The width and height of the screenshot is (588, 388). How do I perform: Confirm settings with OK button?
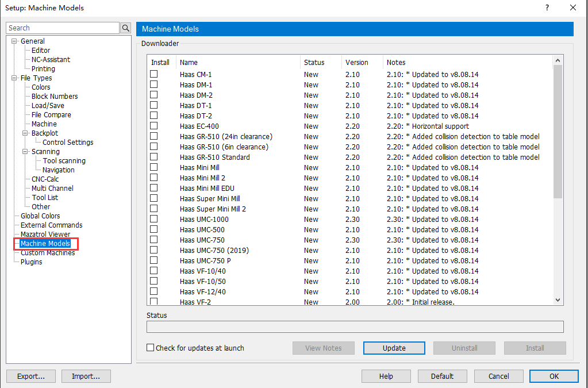click(x=554, y=376)
